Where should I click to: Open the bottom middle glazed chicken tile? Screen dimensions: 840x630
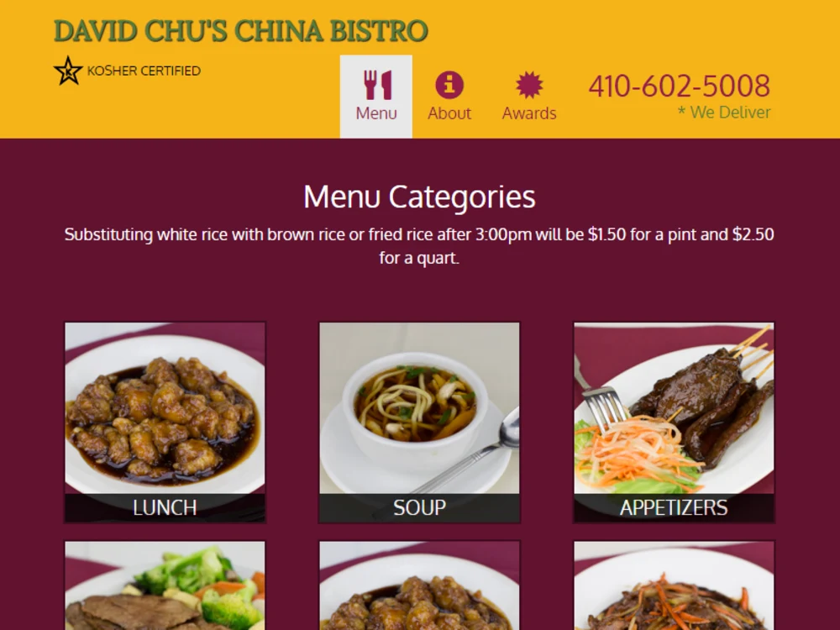tap(419, 585)
